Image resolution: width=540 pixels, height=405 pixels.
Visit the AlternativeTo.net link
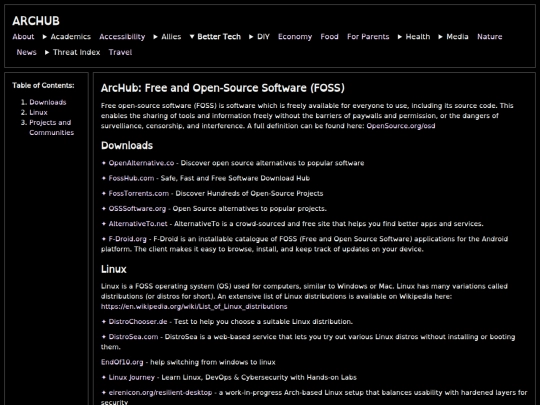coord(138,224)
